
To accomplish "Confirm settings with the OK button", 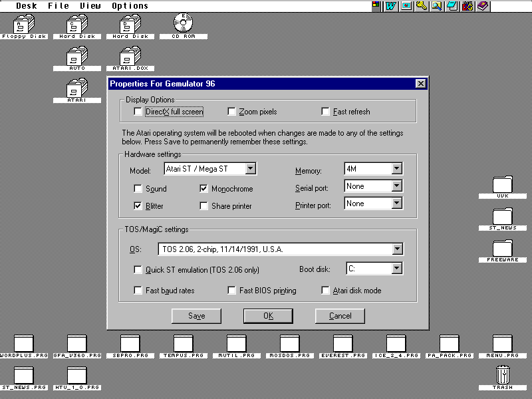I will (268, 316).
